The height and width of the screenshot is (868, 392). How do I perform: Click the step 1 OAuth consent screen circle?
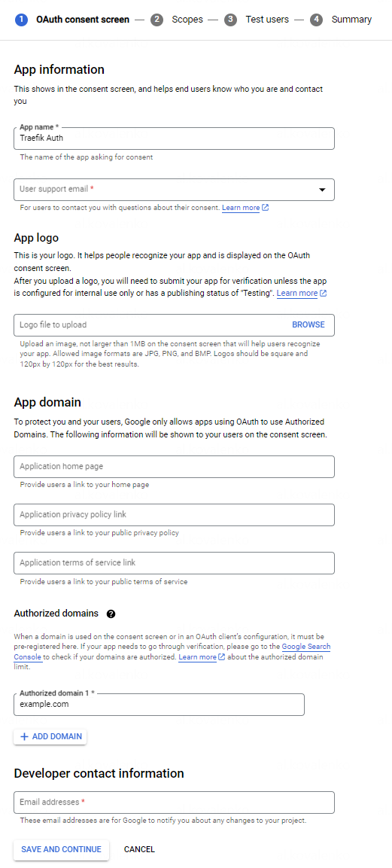tap(22, 20)
